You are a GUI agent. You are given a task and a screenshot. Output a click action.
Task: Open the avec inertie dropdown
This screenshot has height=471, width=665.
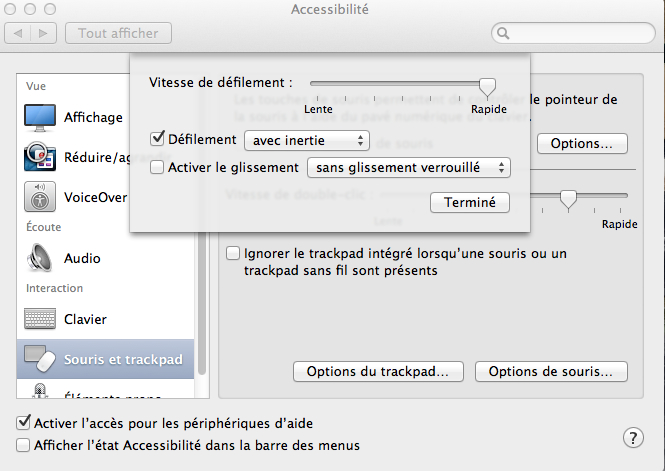[x=307, y=141]
